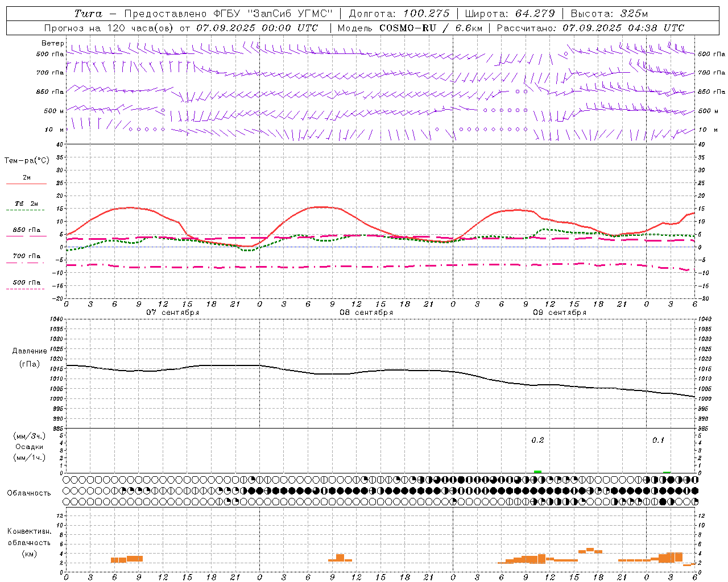Click the 850 гПа temperature legend entry
Viewport: 728px width, 582px height.
(27, 230)
